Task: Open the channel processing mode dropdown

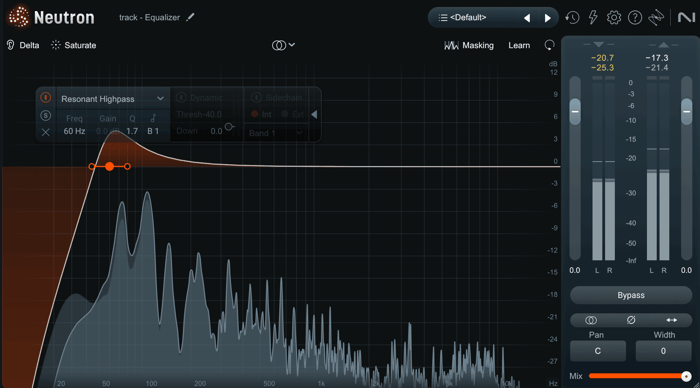Action: pos(283,45)
